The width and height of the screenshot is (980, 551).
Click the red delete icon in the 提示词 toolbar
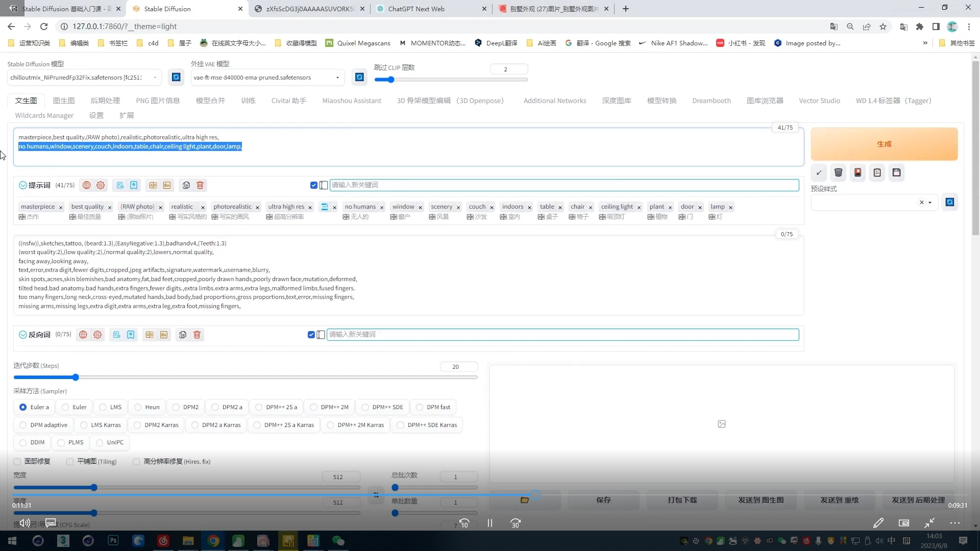click(200, 185)
